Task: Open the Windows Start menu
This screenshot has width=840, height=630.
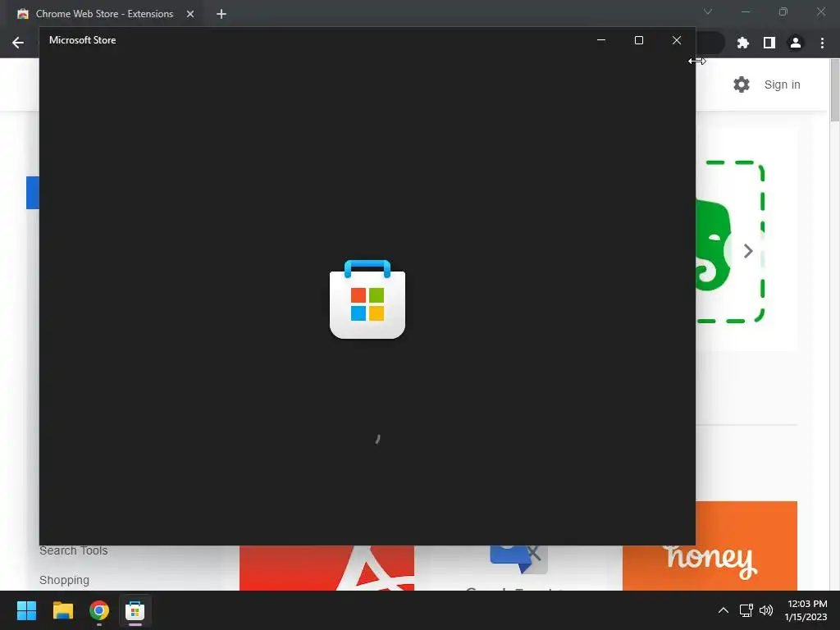Action: [26, 610]
